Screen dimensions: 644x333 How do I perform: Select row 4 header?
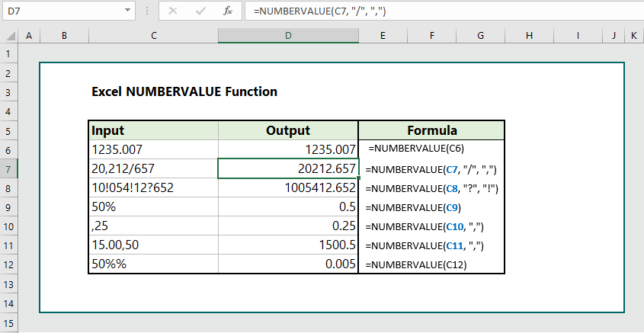9,111
